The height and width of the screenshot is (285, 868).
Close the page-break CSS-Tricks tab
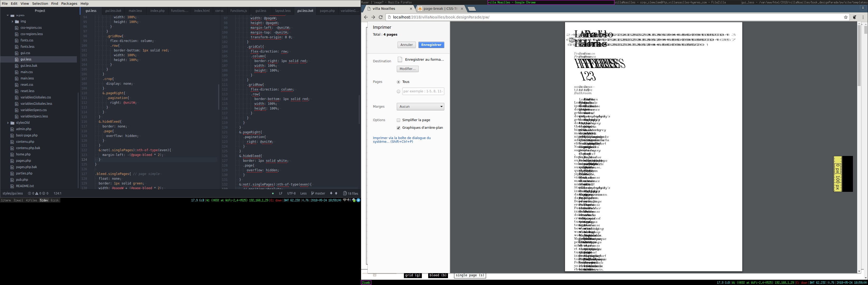coord(462,9)
